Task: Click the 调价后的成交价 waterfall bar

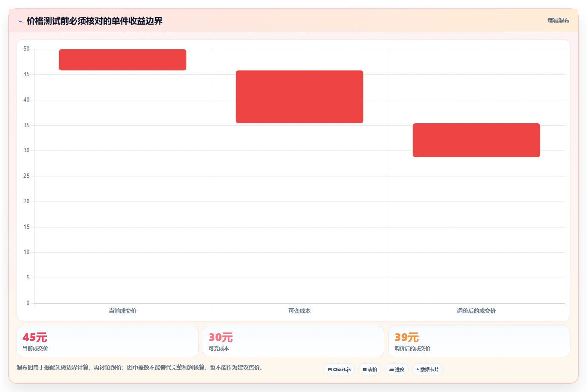Action: (x=476, y=140)
